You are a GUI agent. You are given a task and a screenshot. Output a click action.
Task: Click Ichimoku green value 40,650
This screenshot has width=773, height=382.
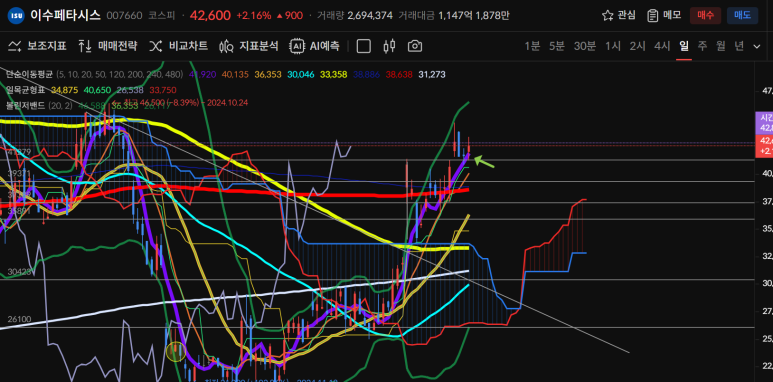[97, 90]
